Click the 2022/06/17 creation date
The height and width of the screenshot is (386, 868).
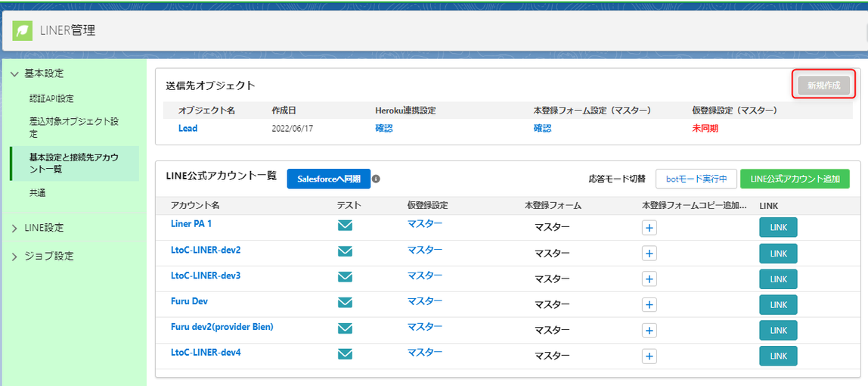[292, 128]
